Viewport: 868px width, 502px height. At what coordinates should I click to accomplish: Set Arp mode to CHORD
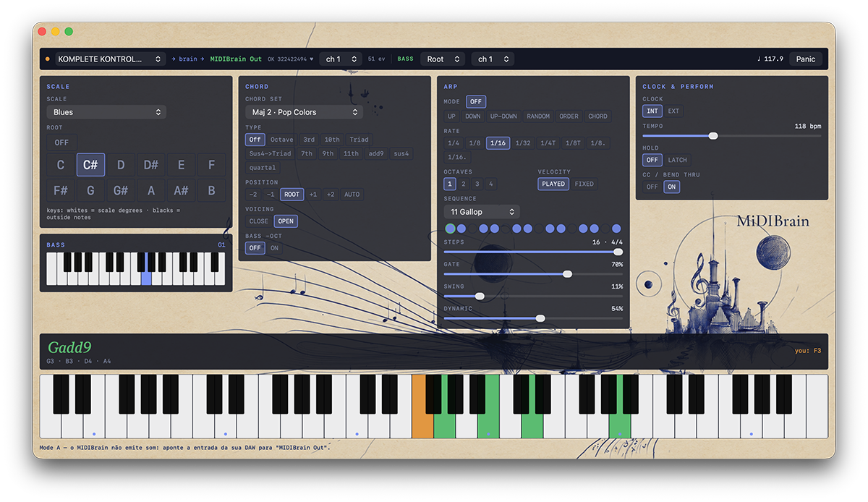tap(597, 116)
